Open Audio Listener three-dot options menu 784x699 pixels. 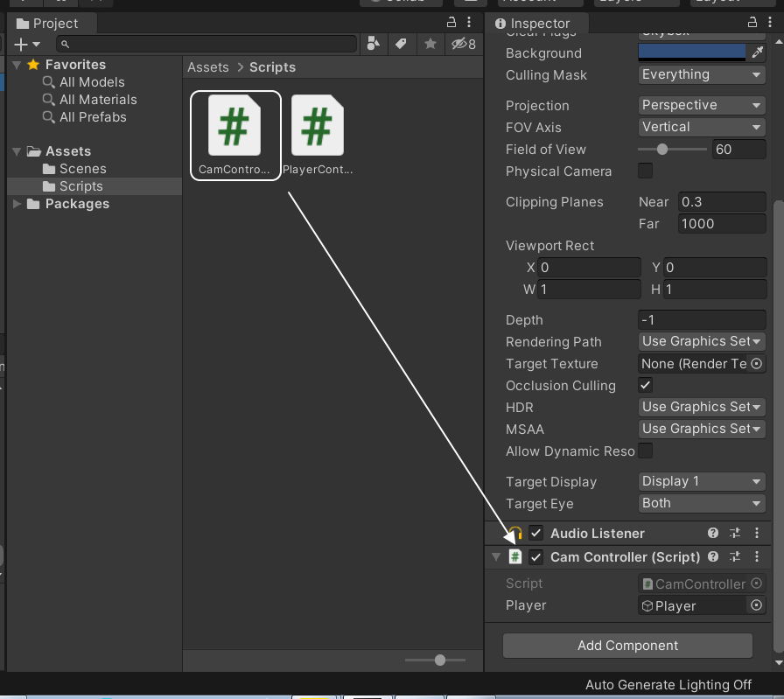pos(757,533)
